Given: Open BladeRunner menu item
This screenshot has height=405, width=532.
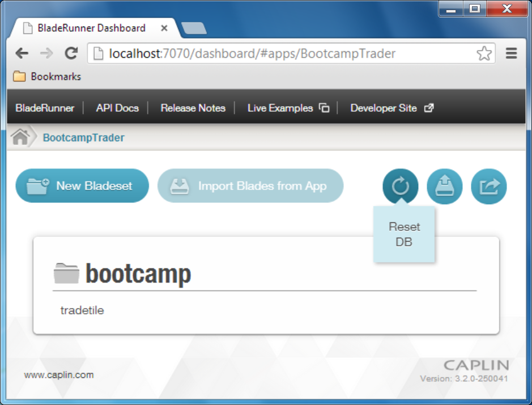Looking at the screenshot, I should (45, 108).
